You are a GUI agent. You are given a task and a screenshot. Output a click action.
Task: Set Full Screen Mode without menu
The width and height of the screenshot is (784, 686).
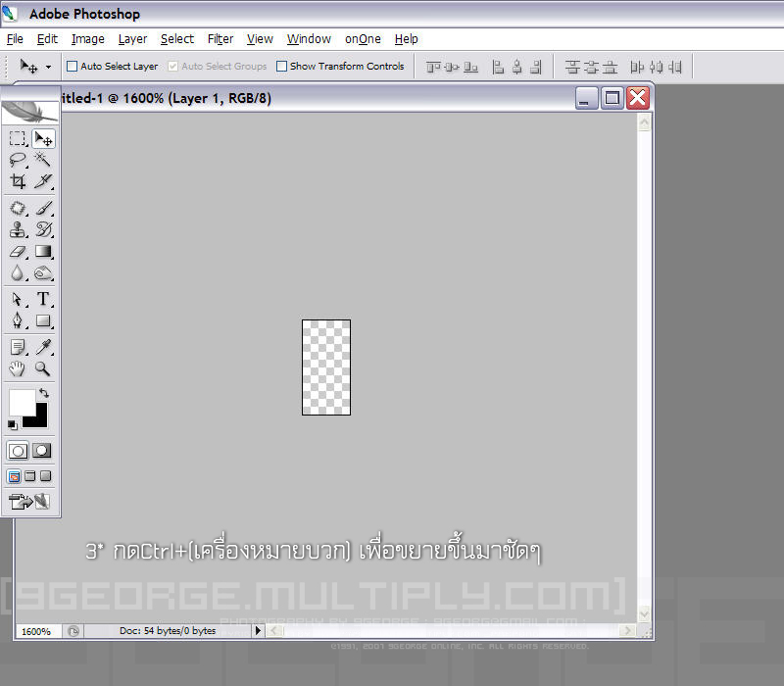click(x=45, y=476)
